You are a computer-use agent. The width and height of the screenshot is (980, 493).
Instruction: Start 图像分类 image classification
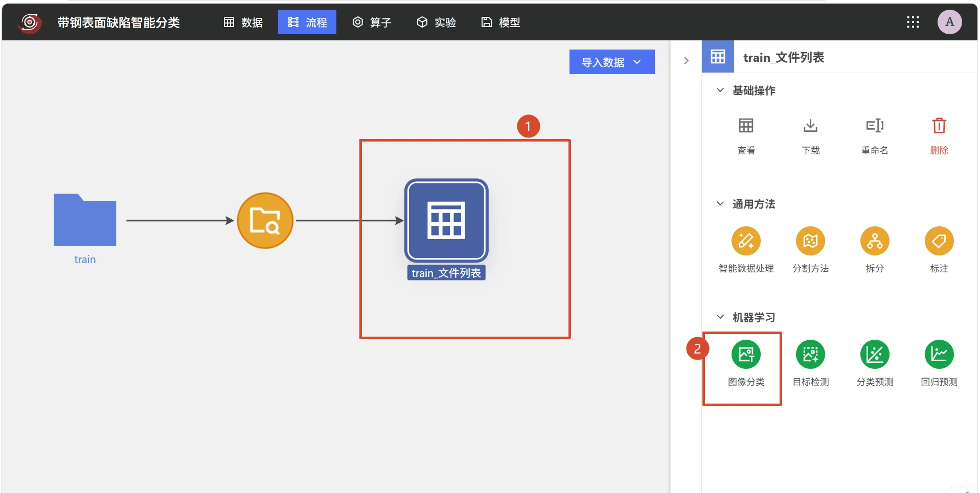[746, 354]
